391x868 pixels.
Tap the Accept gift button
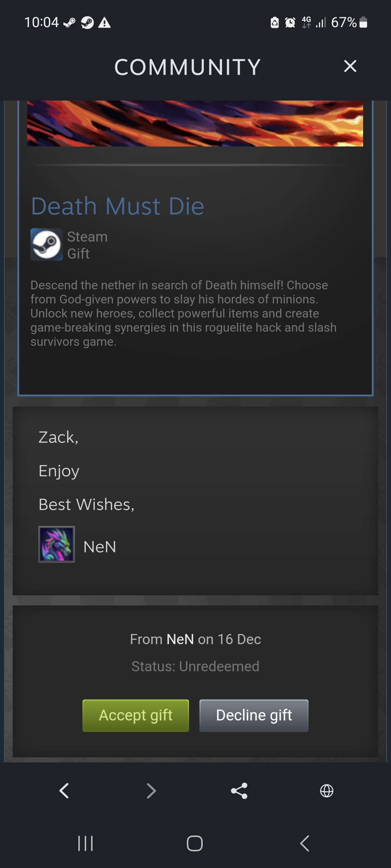click(136, 716)
